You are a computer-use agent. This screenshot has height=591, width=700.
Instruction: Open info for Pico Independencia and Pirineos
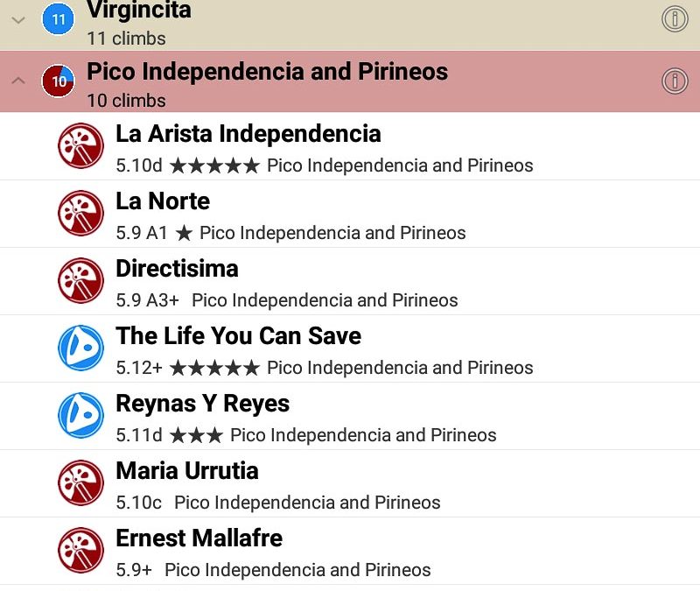pos(675,81)
